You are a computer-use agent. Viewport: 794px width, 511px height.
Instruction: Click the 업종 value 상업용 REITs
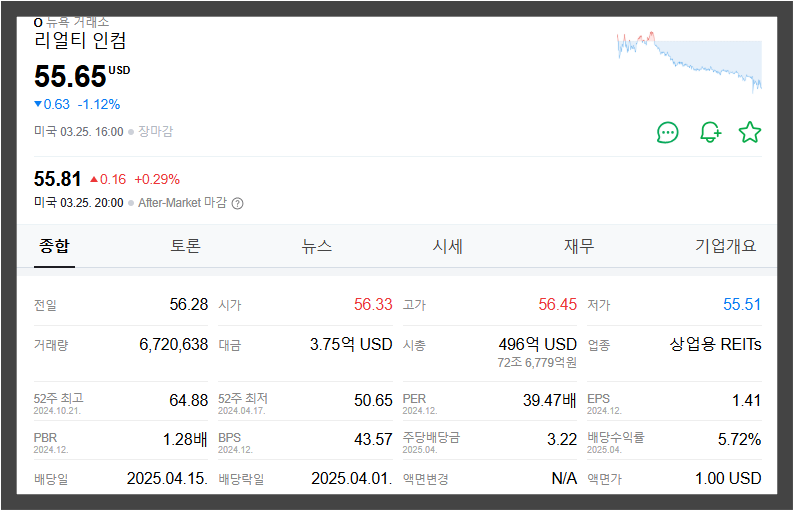(x=716, y=344)
